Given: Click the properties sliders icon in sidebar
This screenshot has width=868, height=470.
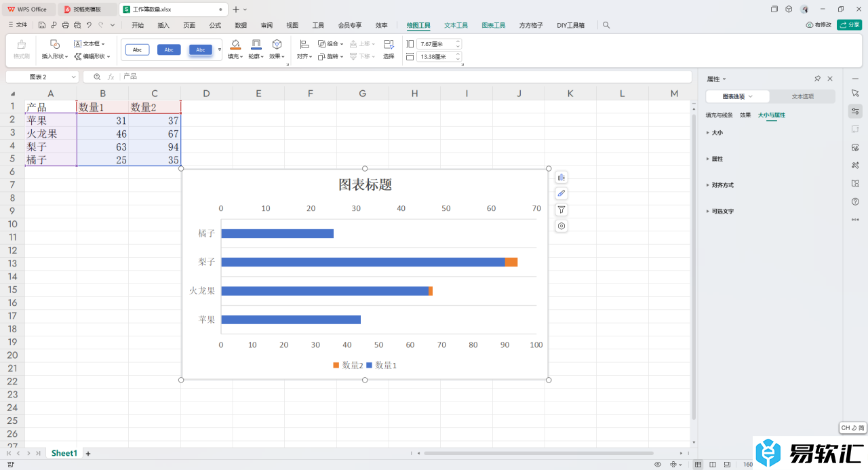Looking at the screenshot, I should (855, 111).
